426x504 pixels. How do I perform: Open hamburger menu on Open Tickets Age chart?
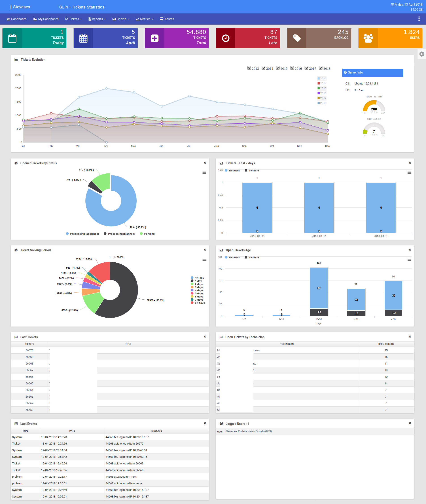[409, 259]
